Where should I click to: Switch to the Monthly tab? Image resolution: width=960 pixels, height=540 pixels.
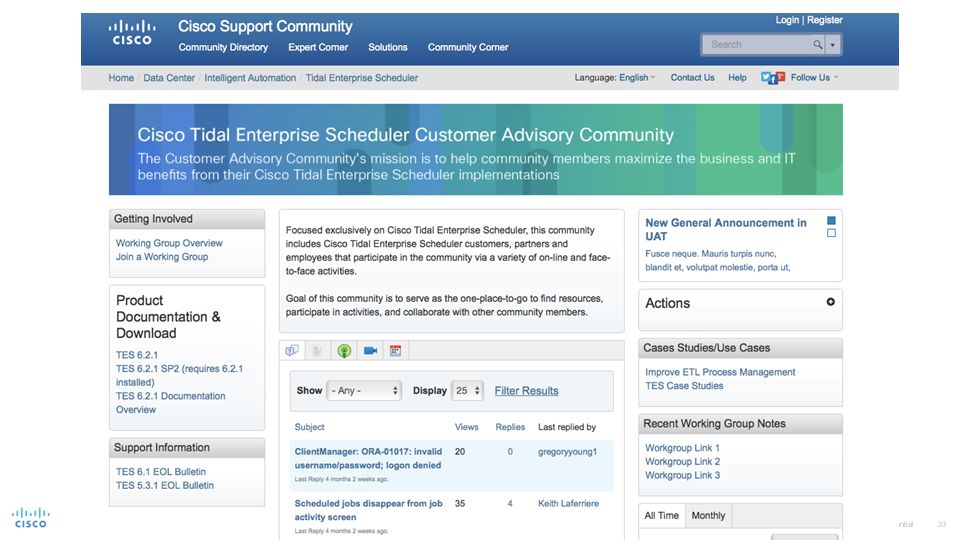point(708,516)
